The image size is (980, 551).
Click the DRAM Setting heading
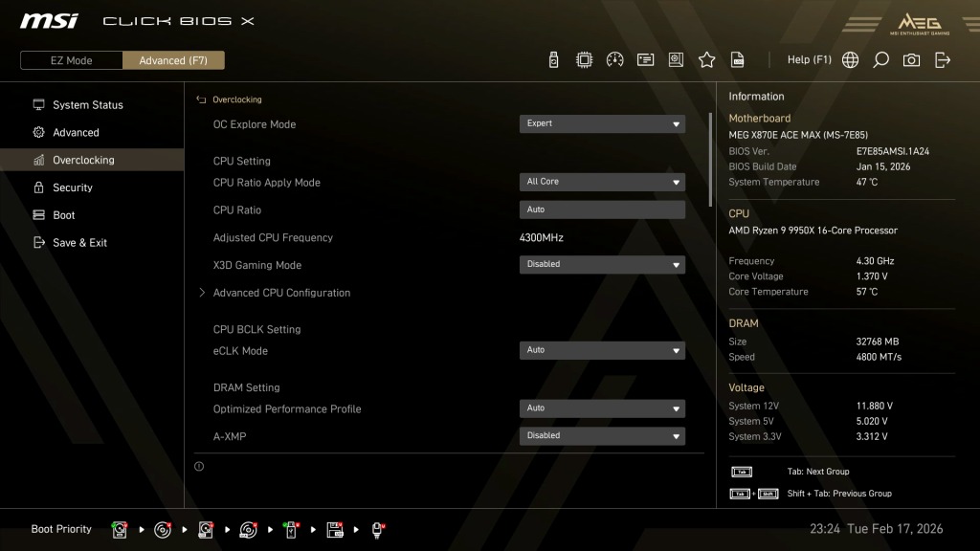click(x=246, y=387)
